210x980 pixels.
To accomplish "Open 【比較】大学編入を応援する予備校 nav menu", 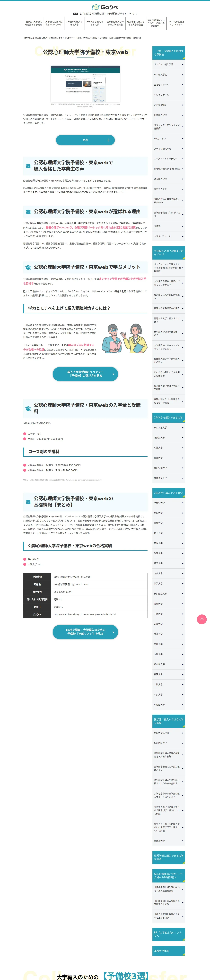I will click(x=34, y=23).
